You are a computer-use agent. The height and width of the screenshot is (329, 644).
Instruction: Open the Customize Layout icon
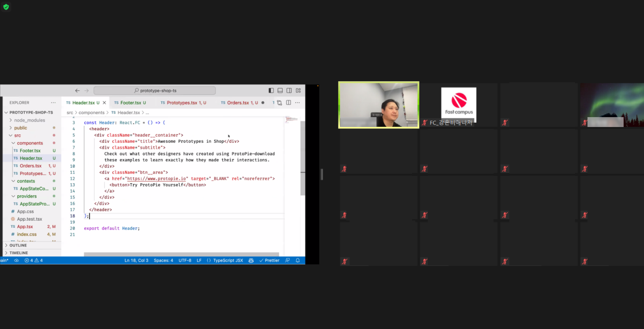pos(298,90)
